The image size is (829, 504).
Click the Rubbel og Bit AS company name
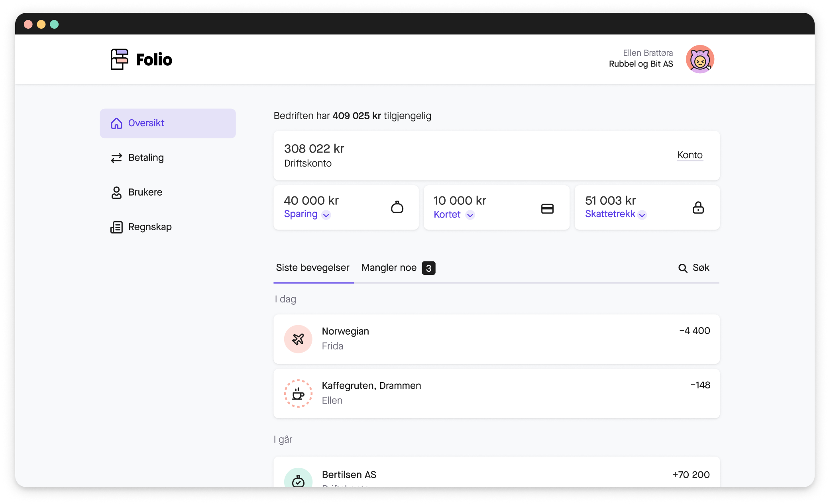[640, 64]
